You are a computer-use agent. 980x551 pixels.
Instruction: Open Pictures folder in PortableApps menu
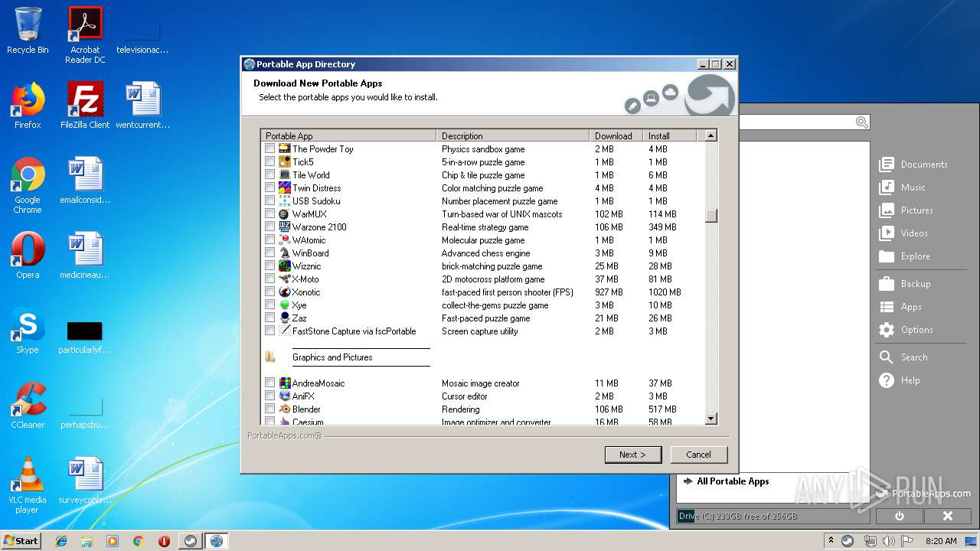point(906,210)
